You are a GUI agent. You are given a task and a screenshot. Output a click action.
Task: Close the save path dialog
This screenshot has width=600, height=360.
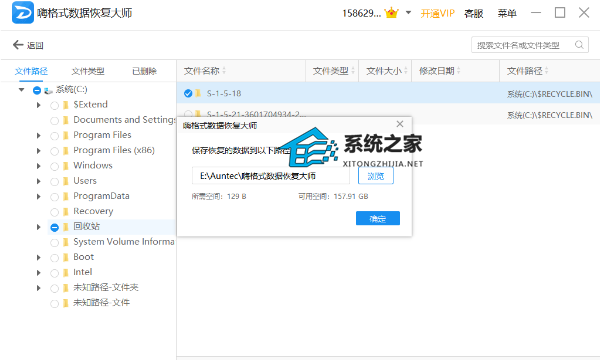(400, 124)
